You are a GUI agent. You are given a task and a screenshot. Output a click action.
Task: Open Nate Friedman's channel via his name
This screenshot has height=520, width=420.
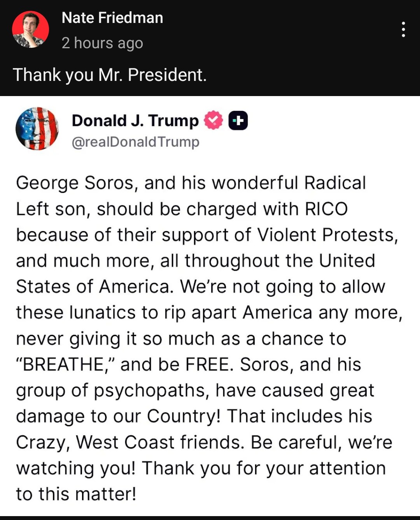click(112, 18)
